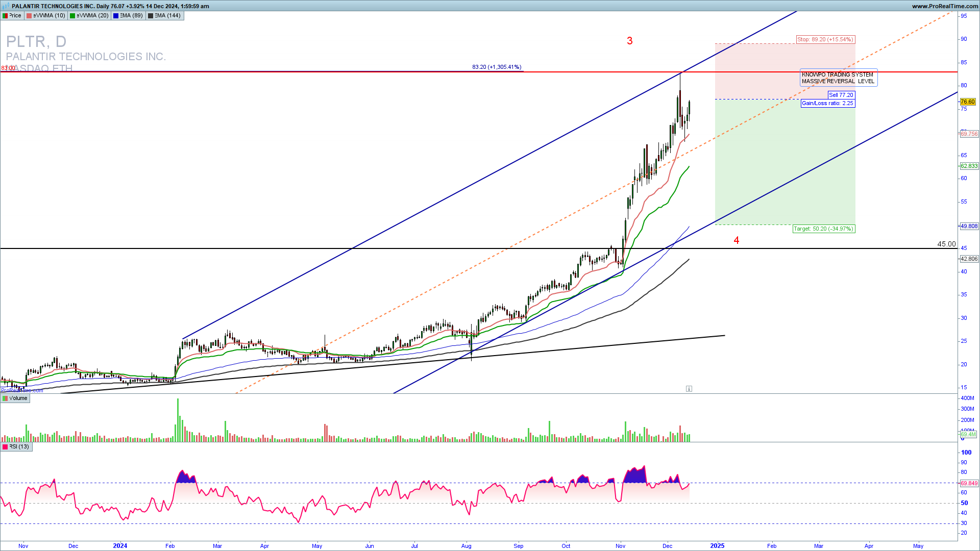Screen dimensions: 980x551
Task: Click the 2025 year marker on time axis
Action: 717,545
